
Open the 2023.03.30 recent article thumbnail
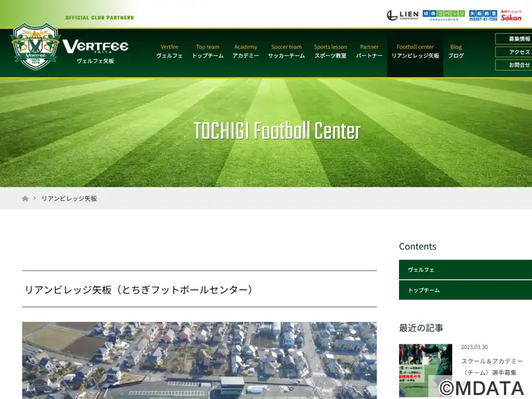(x=426, y=370)
